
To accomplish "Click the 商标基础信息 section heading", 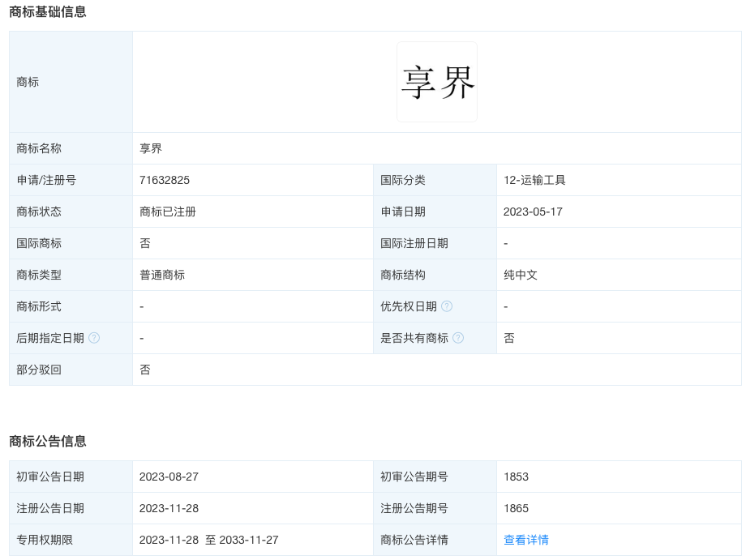I will [x=48, y=12].
